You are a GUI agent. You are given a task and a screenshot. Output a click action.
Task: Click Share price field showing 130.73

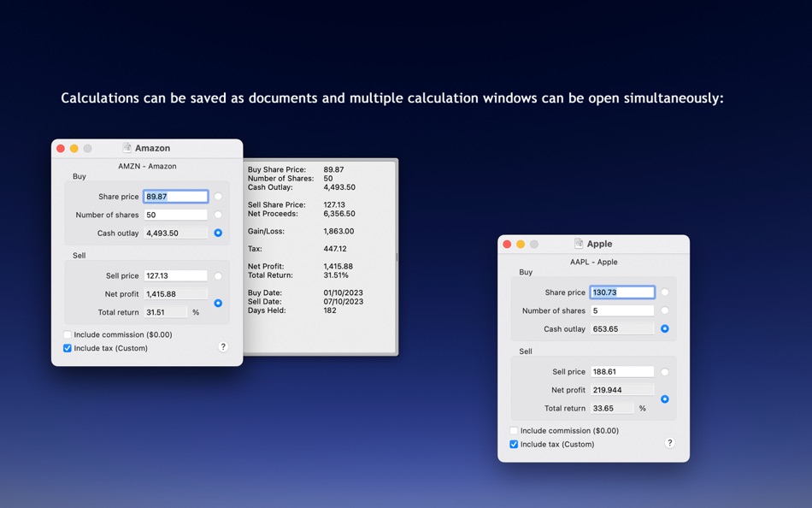[x=622, y=292]
